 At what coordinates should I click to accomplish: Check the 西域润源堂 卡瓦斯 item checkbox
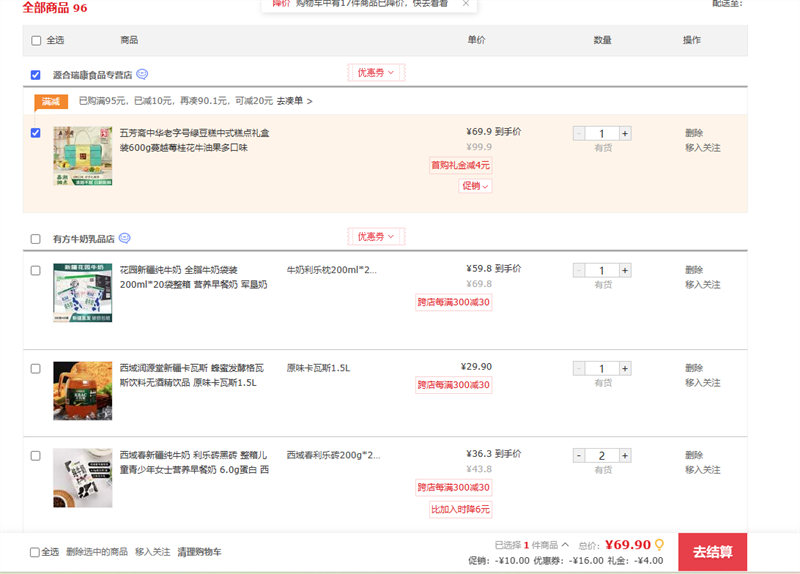36,368
